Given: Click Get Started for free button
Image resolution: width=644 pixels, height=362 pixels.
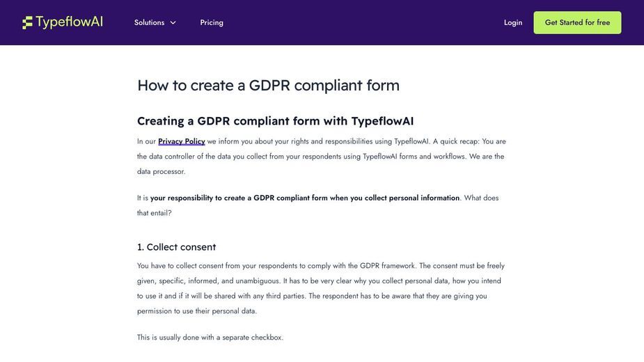Looking at the screenshot, I should (x=577, y=22).
